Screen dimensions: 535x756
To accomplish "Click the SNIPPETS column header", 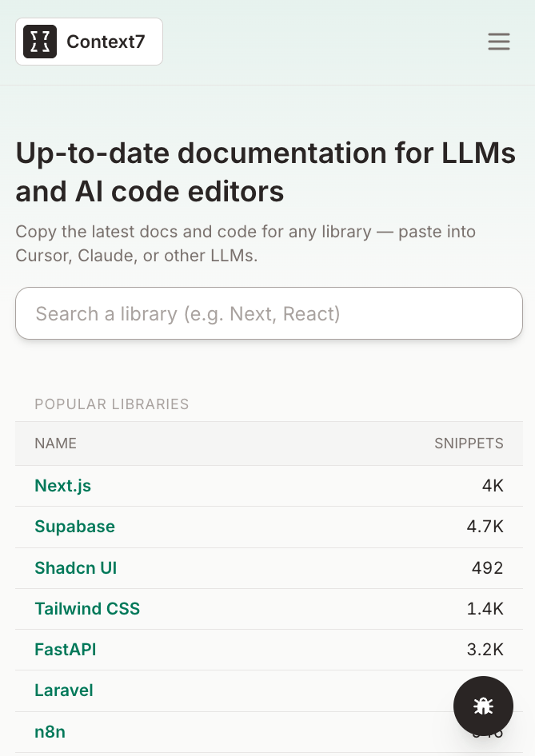I will (469, 443).
